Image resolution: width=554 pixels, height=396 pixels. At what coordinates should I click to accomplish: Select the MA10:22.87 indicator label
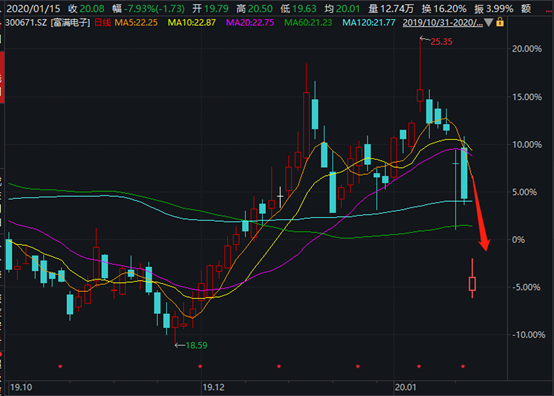pyautogui.click(x=191, y=23)
